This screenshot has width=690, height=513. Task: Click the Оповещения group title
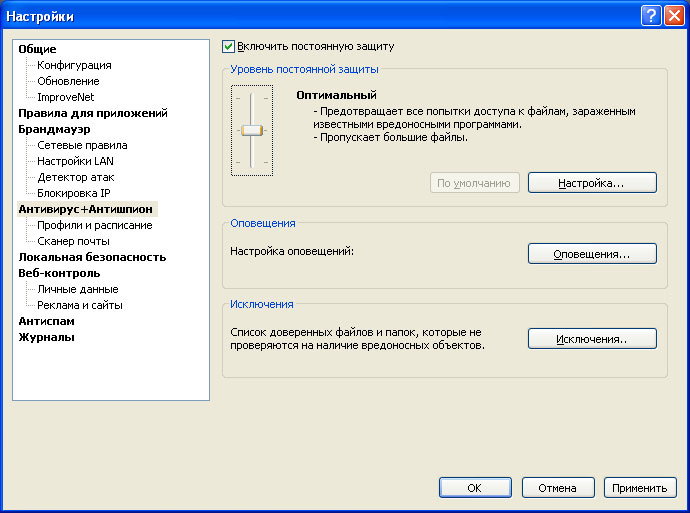click(x=263, y=223)
